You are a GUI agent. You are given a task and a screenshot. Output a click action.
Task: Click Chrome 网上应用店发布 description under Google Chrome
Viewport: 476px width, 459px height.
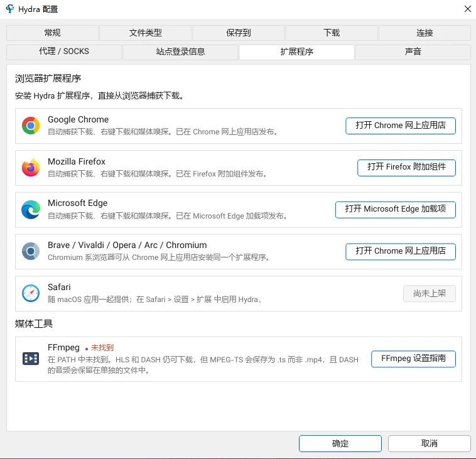tap(163, 132)
